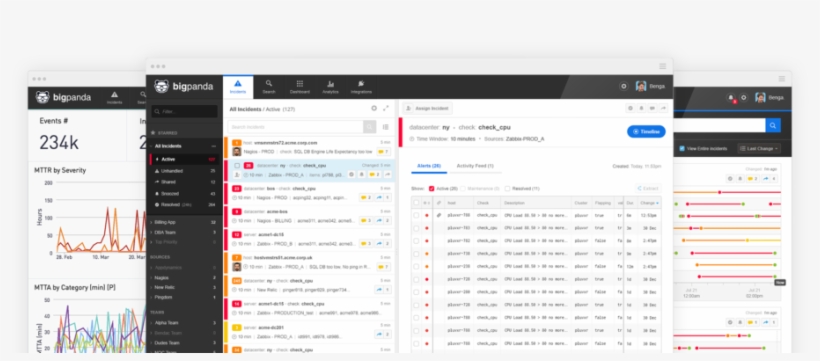
Task: Click the Extract button above alerts table
Action: [x=648, y=188]
